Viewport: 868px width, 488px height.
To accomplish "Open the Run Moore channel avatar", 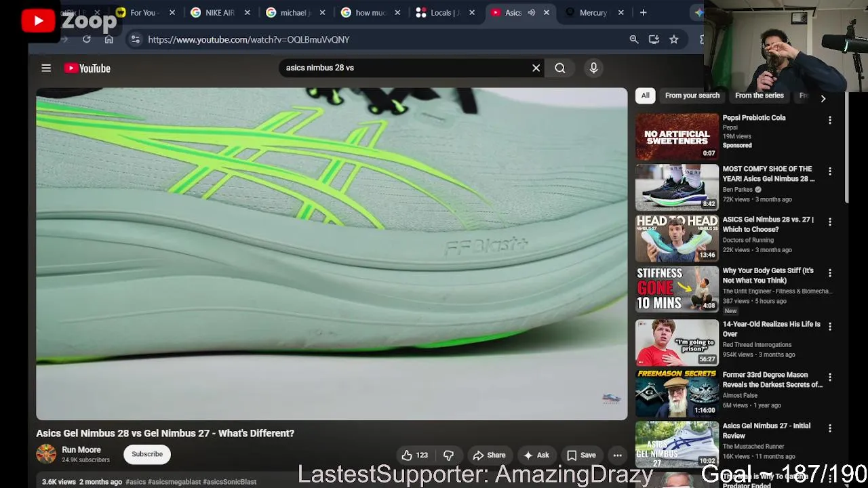I will (x=46, y=453).
